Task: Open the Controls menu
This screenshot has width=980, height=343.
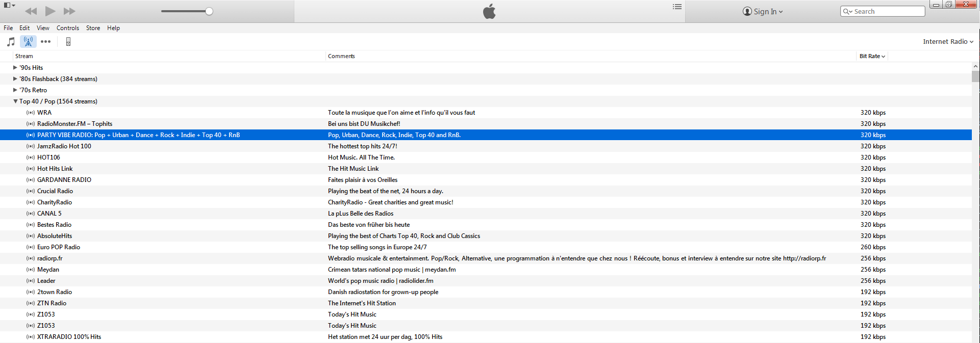Action: [x=68, y=28]
